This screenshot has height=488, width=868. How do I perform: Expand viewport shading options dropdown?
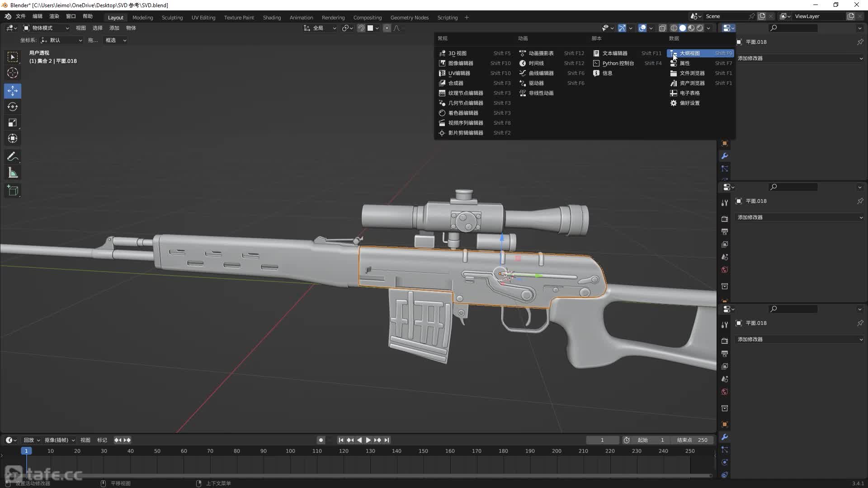[x=708, y=28]
